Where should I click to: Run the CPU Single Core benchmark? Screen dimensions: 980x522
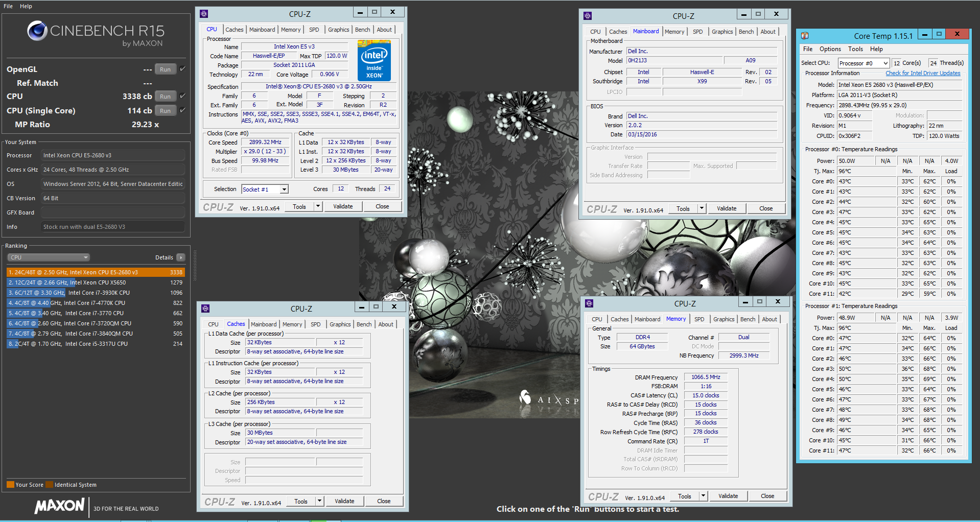pyautogui.click(x=165, y=111)
